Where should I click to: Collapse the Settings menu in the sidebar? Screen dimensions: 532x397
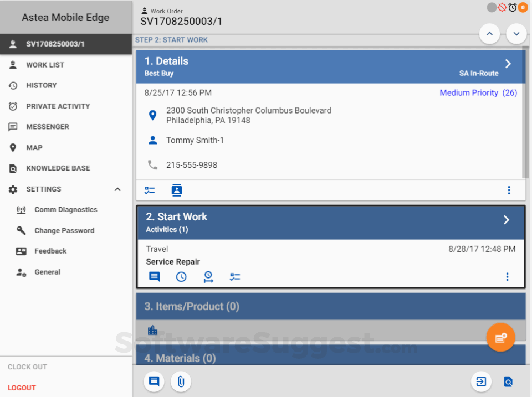117,189
